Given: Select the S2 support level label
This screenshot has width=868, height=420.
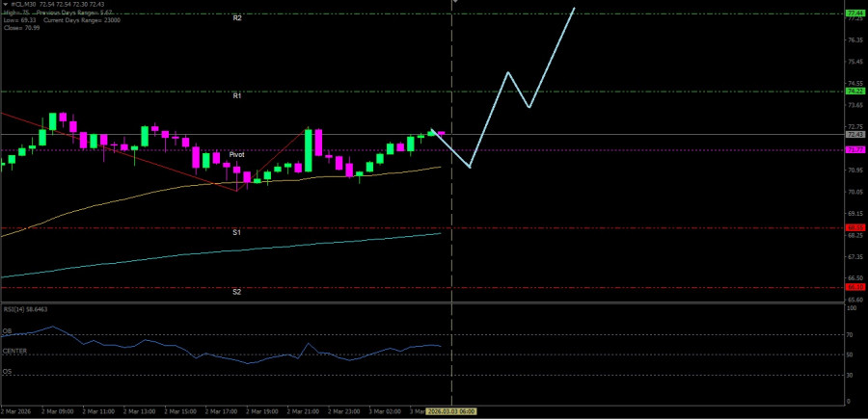Looking at the screenshot, I should pos(237,291).
